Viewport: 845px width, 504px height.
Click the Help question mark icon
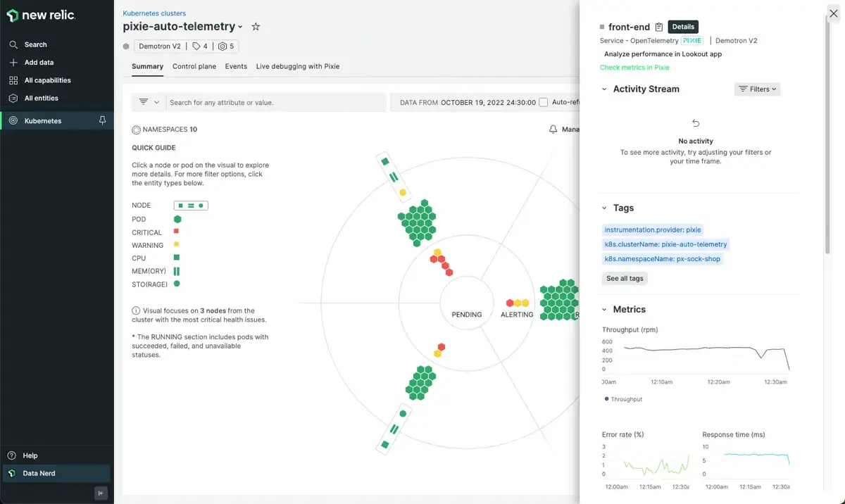pyautogui.click(x=12, y=455)
